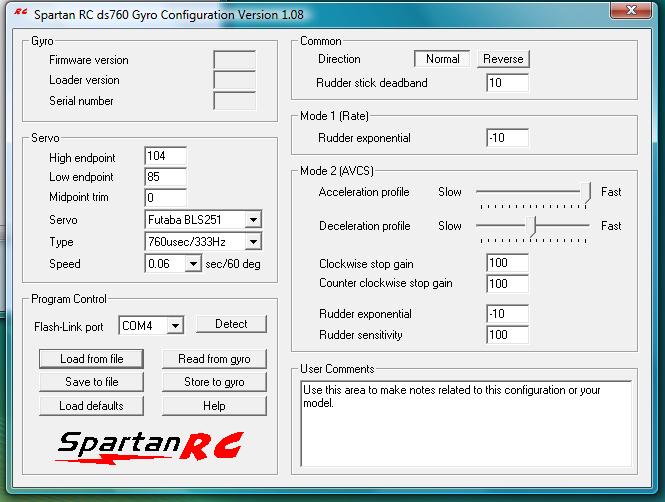The width and height of the screenshot is (665, 502).
Task: Open Help button
Action: tap(215, 406)
